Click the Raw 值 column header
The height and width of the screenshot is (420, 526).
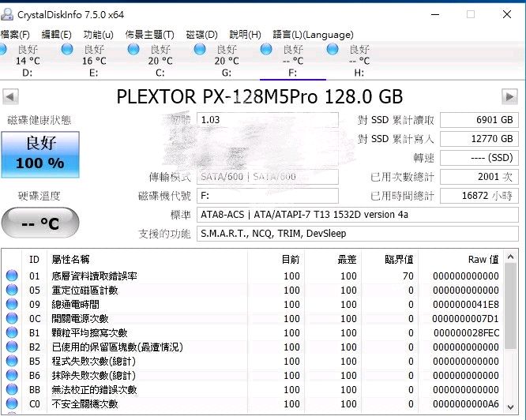tap(460, 259)
